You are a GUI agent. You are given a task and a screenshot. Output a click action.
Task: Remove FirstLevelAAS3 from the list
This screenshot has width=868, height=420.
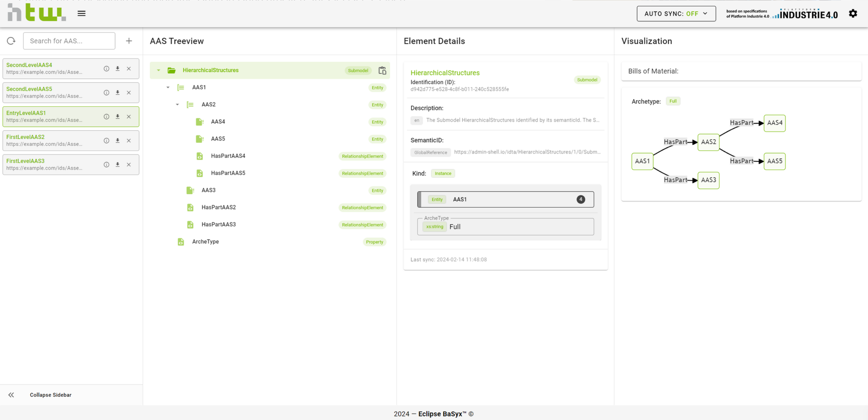click(129, 165)
